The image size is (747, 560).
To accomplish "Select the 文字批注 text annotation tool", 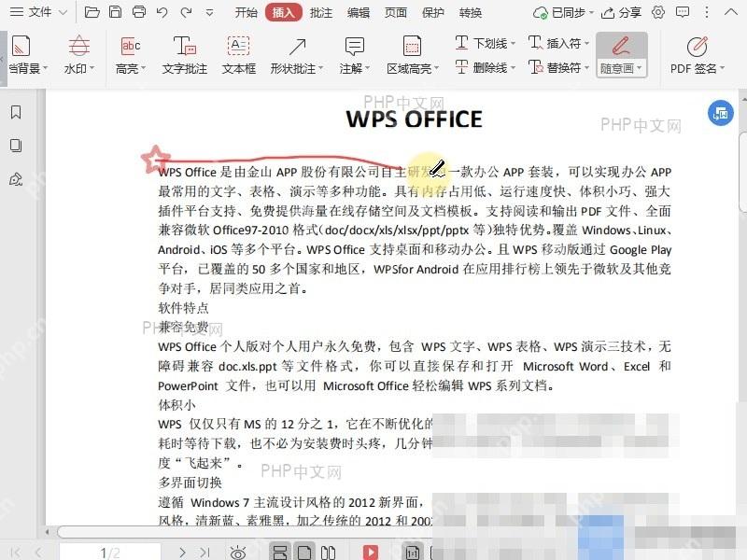I will click(x=184, y=55).
